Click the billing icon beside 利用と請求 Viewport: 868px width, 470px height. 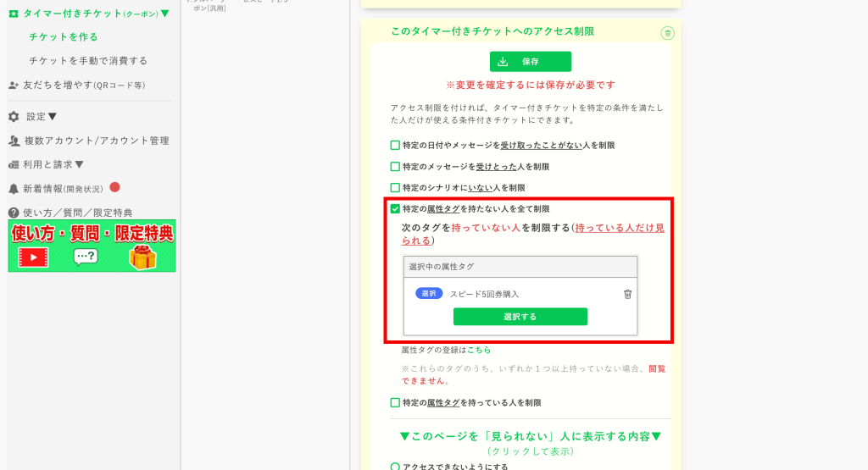[x=14, y=165]
